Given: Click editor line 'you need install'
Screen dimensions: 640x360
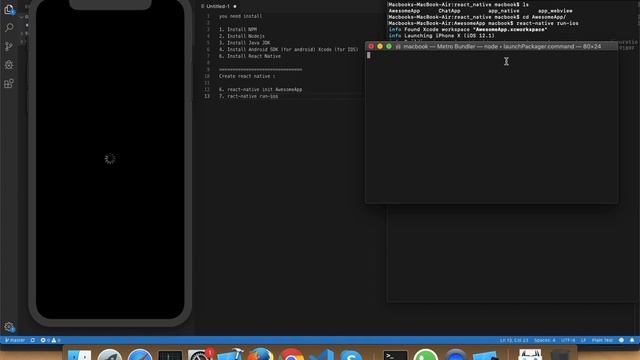Looking at the screenshot, I should pos(240,16).
